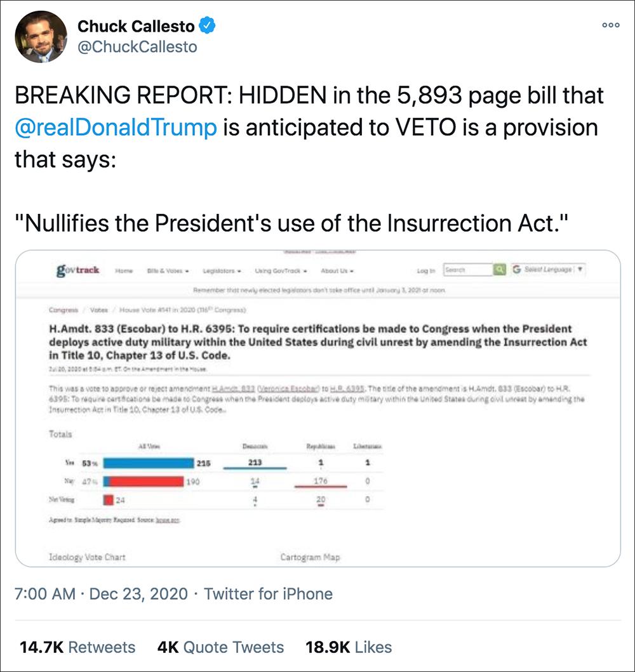The image size is (635, 672).
Task: View the 18.9K Likes list
Action: click(x=349, y=647)
